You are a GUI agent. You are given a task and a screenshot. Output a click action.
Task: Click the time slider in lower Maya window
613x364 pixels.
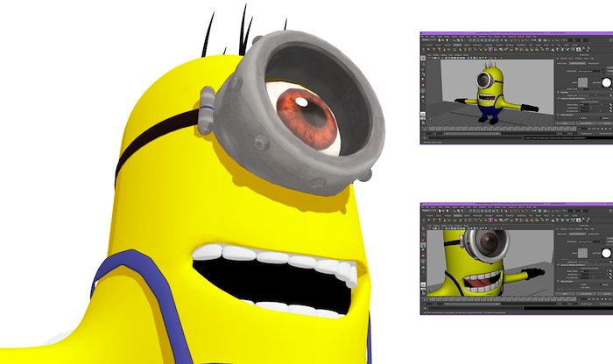[x=503, y=299]
